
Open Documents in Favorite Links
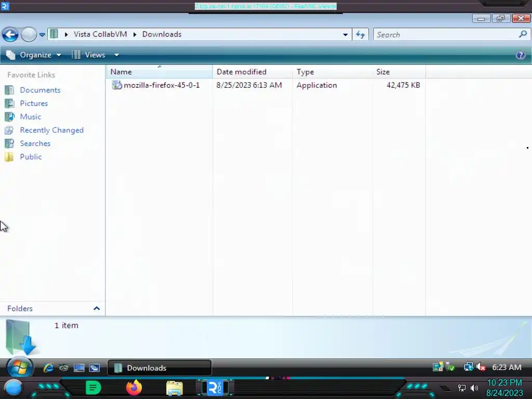[x=40, y=90]
